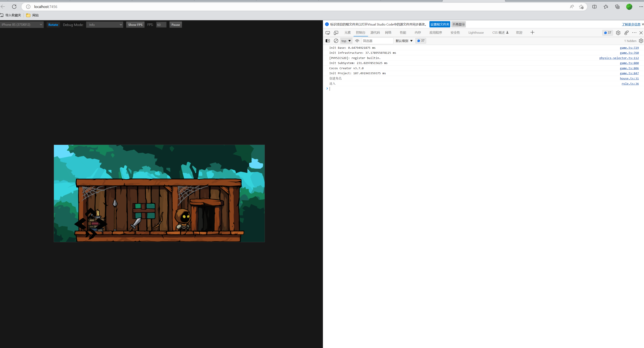Open the iPhone XS device dropdown

click(22, 25)
